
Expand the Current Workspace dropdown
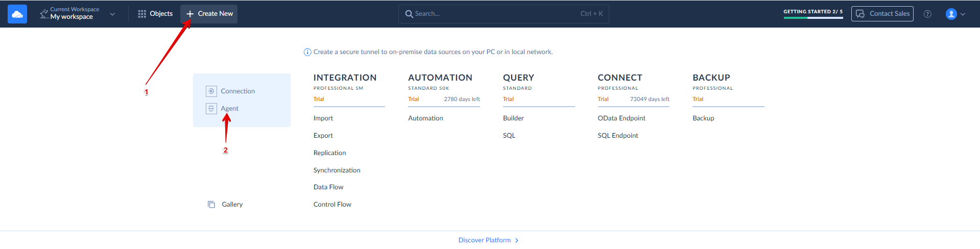(x=112, y=14)
